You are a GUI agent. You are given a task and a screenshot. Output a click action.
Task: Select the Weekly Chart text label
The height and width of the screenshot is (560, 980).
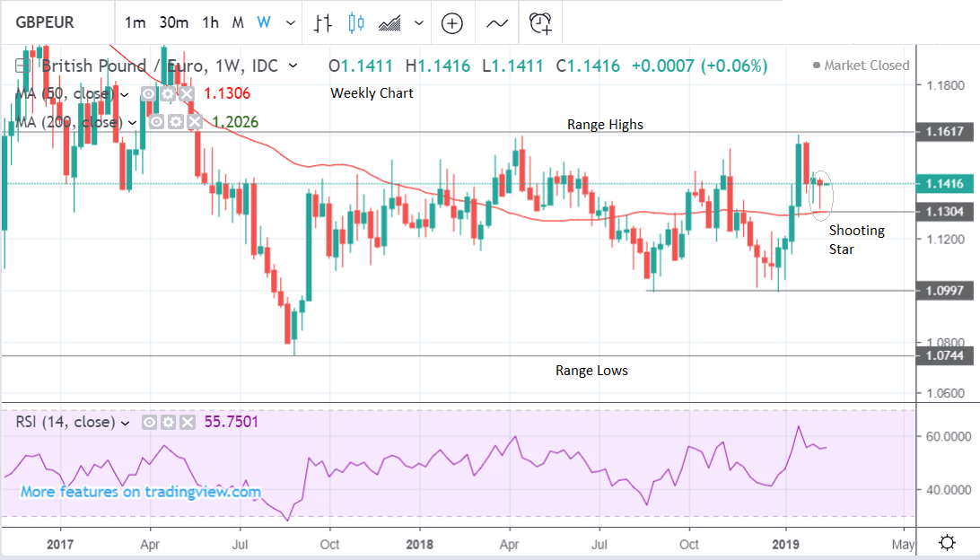(x=372, y=93)
